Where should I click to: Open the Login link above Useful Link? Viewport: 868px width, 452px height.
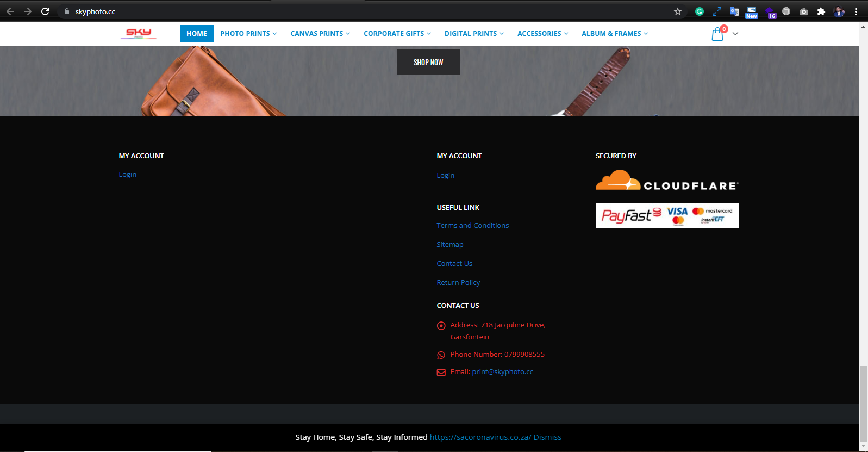coord(446,176)
